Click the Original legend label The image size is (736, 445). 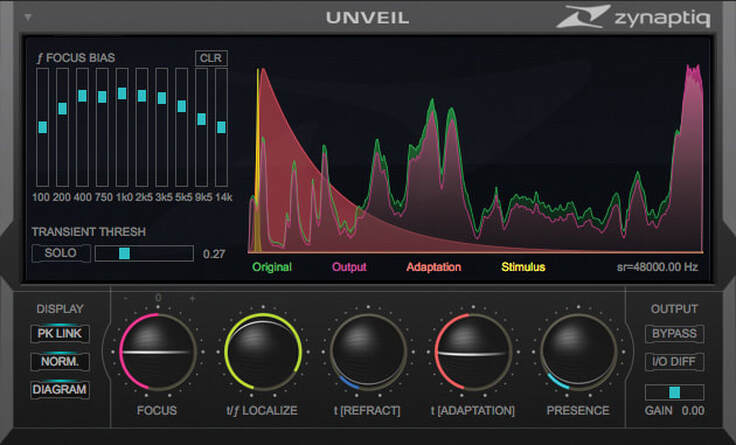272,267
